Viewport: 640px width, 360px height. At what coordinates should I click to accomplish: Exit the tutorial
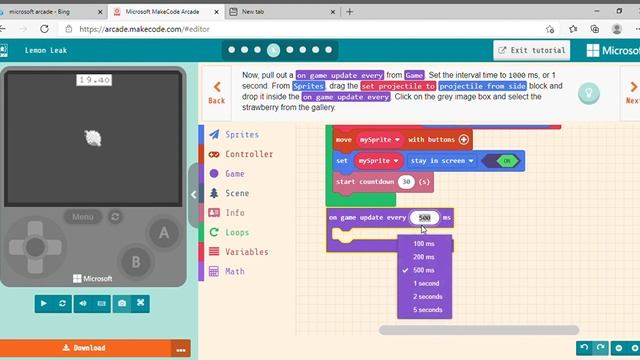[531, 50]
